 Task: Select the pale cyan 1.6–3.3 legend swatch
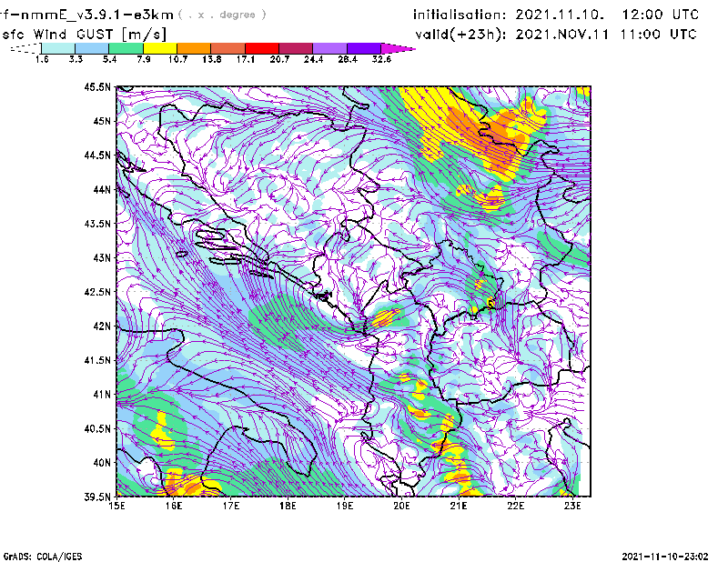58,48
